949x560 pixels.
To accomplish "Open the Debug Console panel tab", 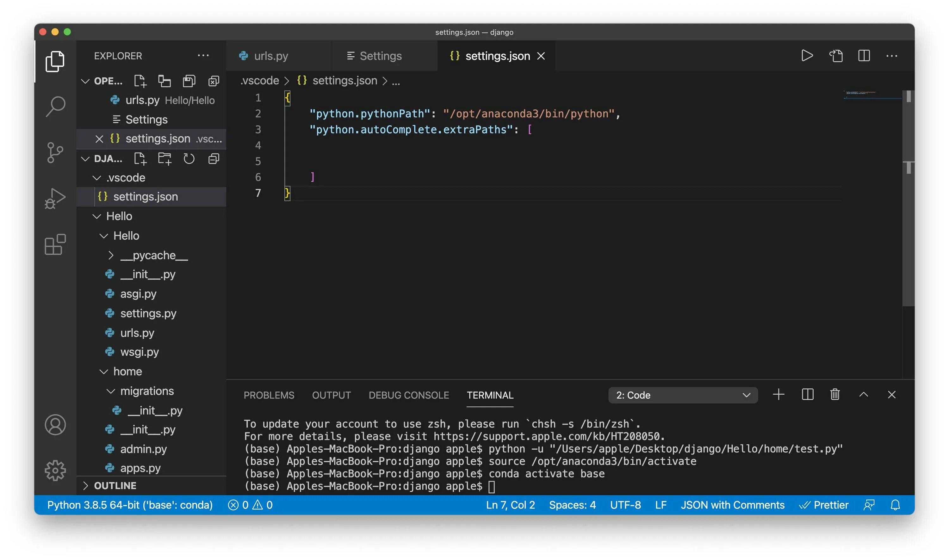I will [409, 395].
